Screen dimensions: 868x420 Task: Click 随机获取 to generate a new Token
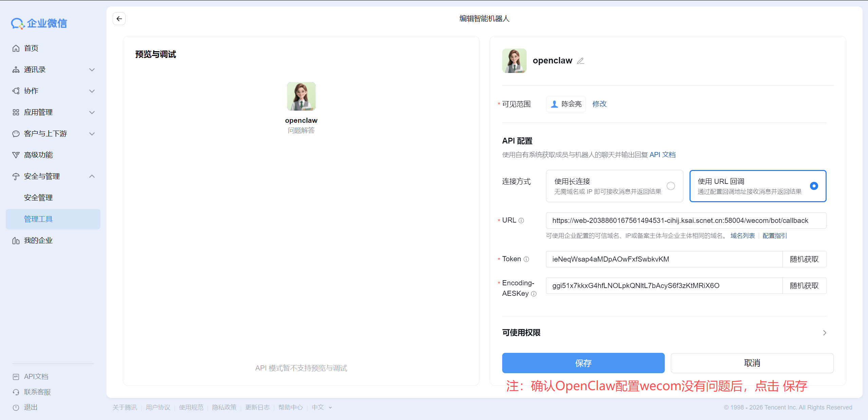(805, 259)
